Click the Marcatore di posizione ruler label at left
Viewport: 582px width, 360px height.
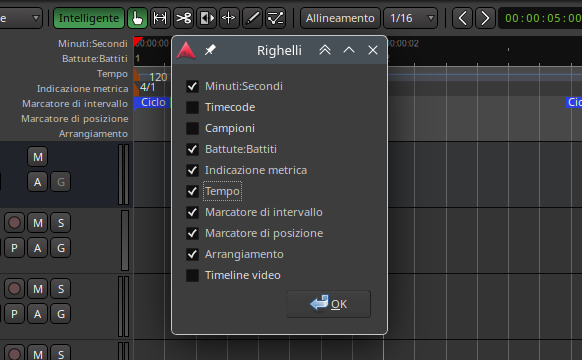pos(75,119)
